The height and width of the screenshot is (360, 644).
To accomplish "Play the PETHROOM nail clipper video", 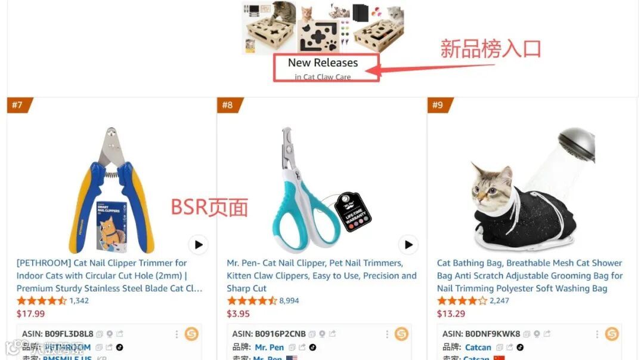I will (x=199, y=245).
